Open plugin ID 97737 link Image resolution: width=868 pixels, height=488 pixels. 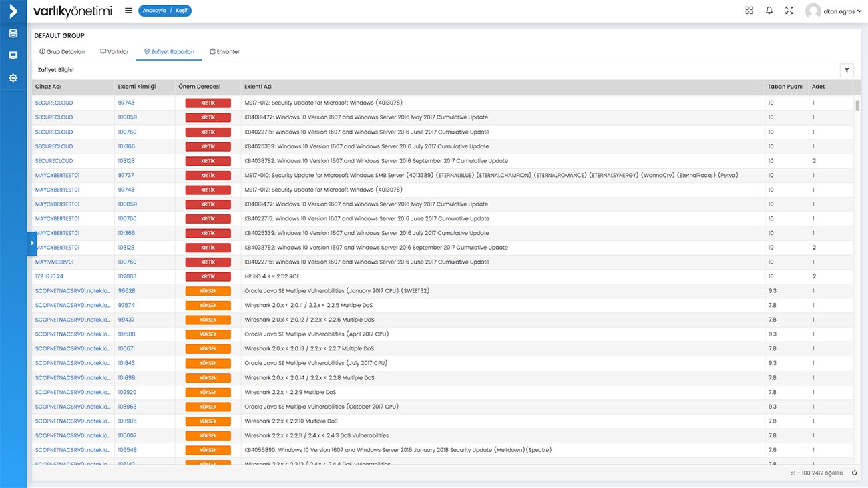click(x=126, y=175)
